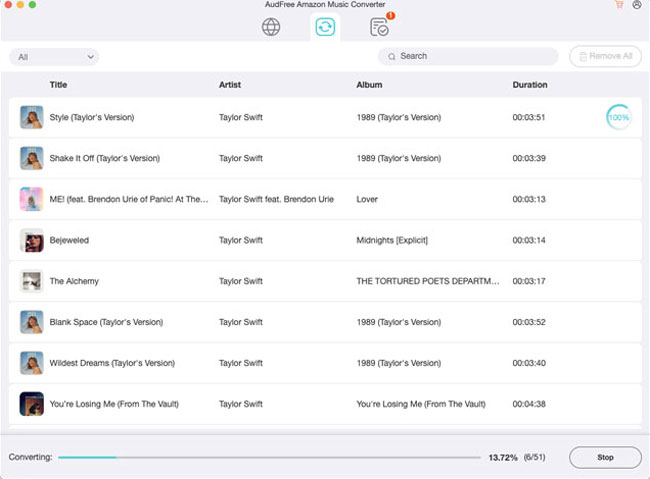The image size is (650, 479).
Task: Click the Converting: status label
Action: click(31, 457)
